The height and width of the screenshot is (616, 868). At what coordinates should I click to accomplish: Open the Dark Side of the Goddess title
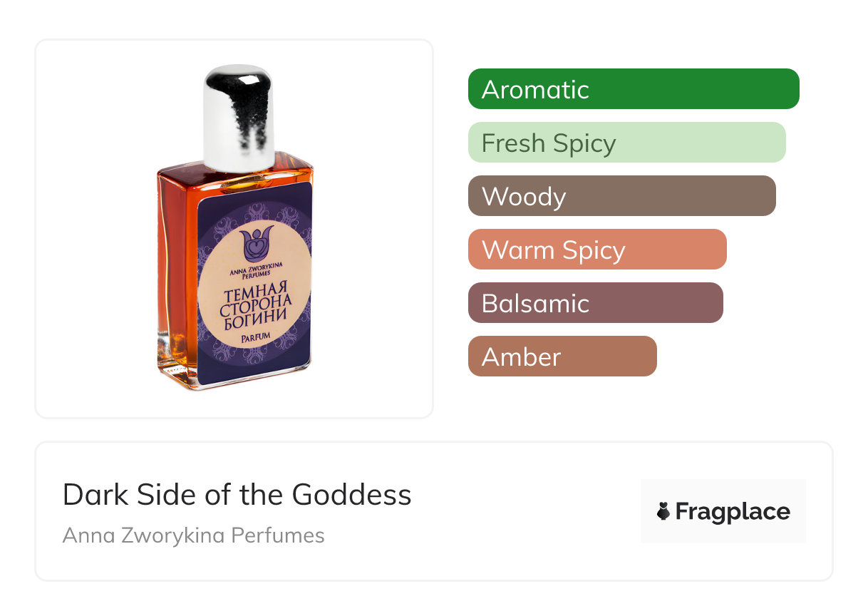(x=237, y=495)
